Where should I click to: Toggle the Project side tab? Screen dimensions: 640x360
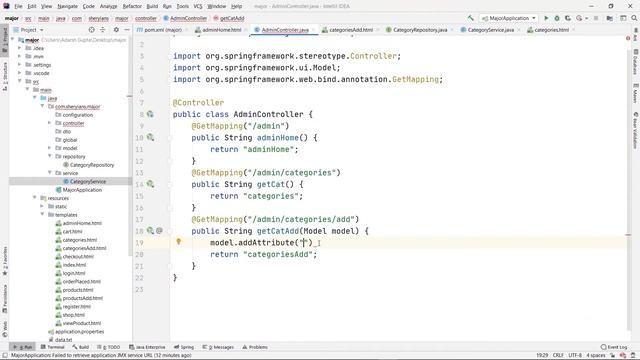5,39
